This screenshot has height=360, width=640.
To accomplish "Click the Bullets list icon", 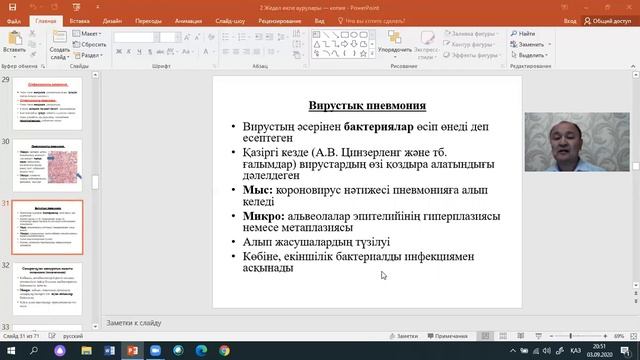I will click(x=226, y=38).
